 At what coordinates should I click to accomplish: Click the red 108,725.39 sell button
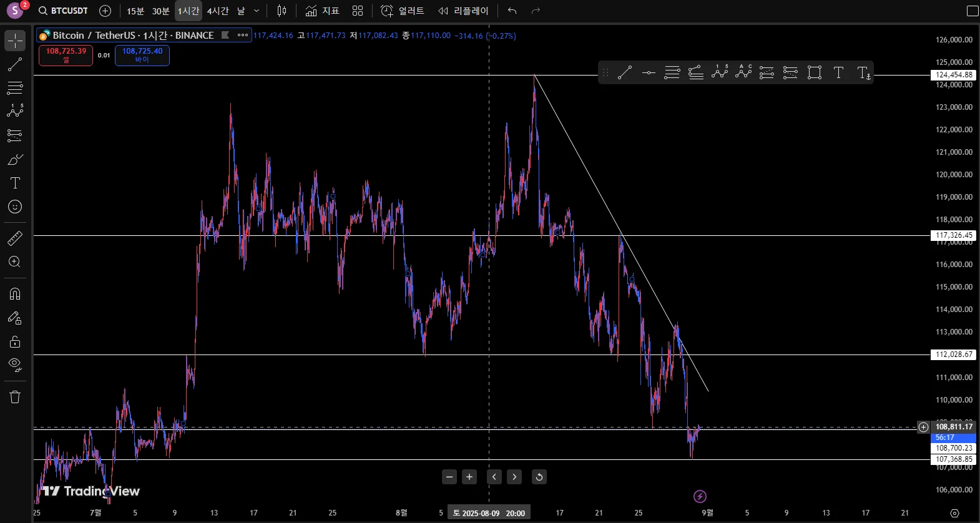point(66,55)
